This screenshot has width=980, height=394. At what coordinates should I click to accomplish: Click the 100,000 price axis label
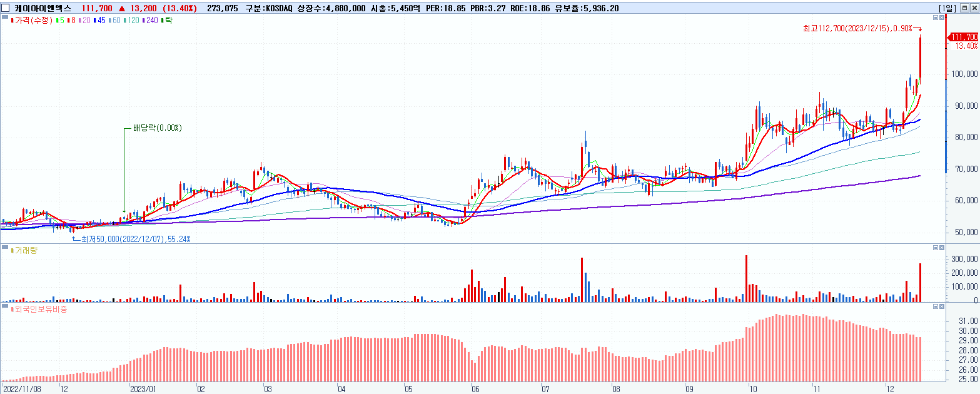[966, 75]
